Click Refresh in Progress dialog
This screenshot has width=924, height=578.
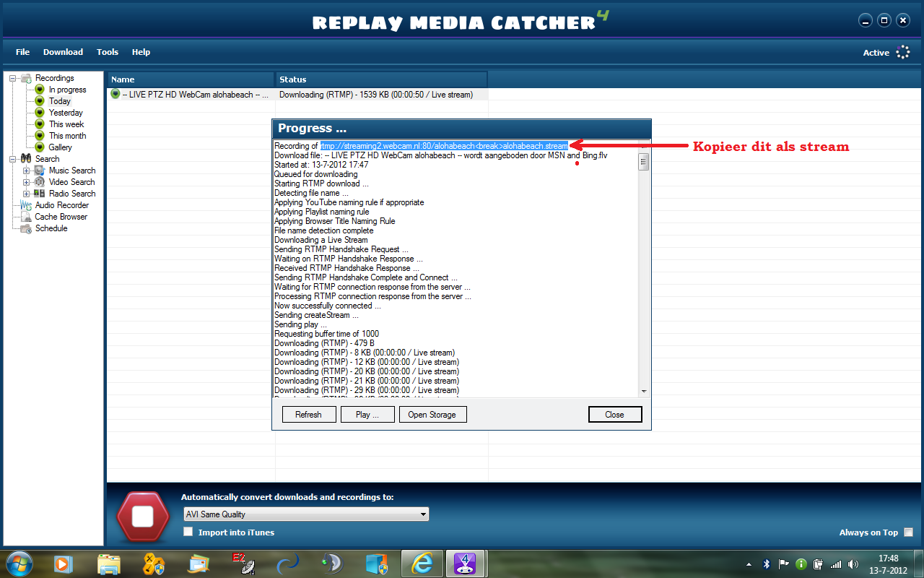coord(309,415)
